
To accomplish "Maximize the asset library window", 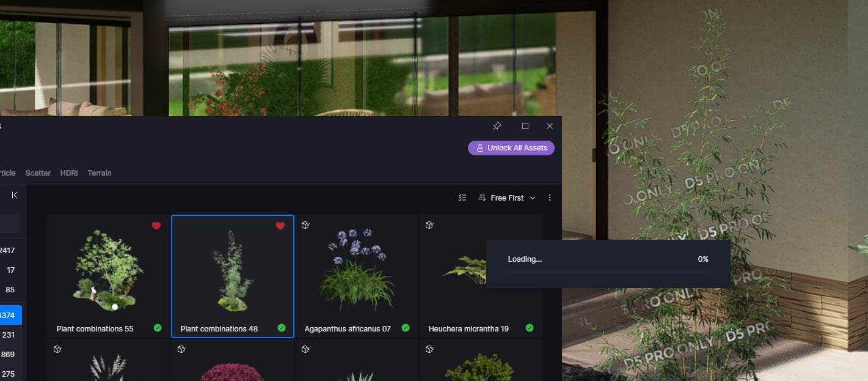I will click(525, 126).
